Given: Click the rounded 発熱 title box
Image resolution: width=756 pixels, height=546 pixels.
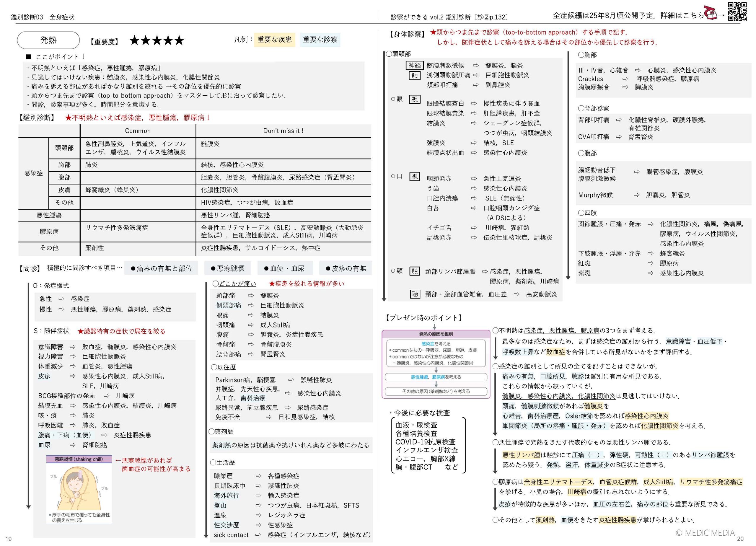Looking at the screenshot, I should click(x=48, y=40).
